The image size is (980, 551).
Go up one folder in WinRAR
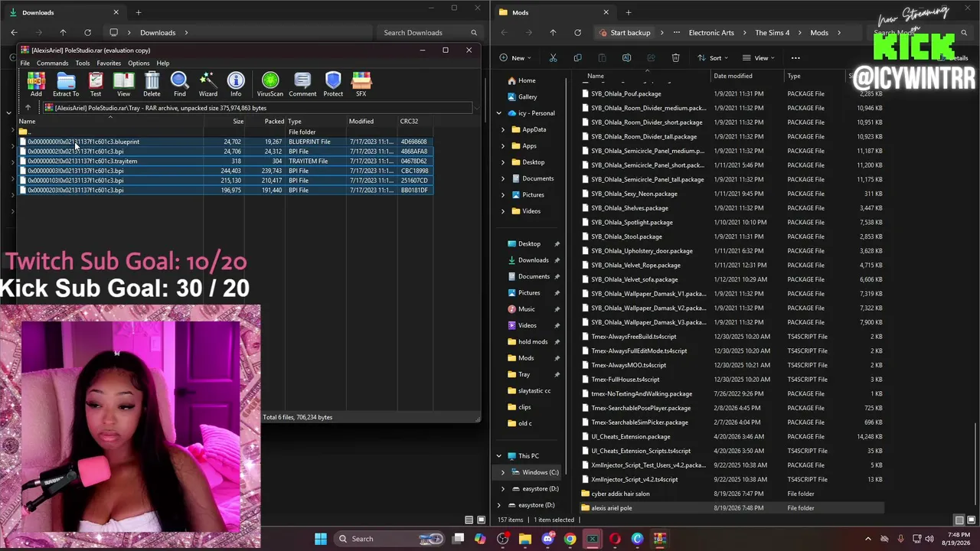(28, 108)
